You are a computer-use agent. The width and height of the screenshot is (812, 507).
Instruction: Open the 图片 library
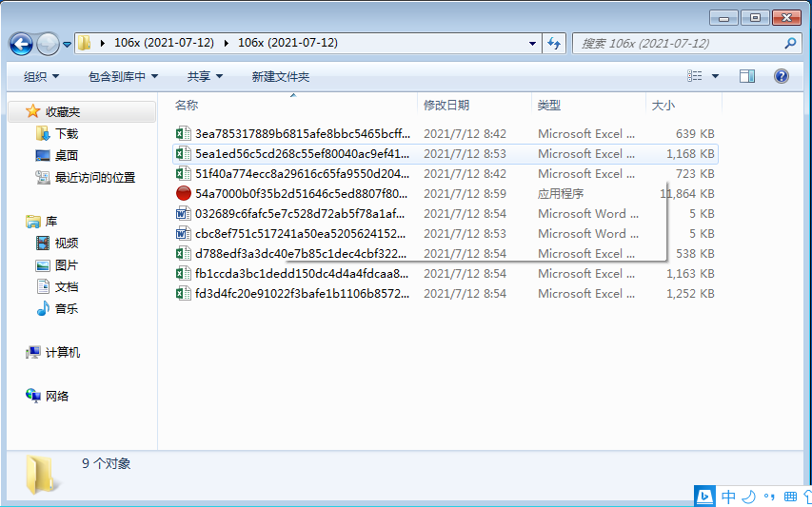[x=67, y=265]
